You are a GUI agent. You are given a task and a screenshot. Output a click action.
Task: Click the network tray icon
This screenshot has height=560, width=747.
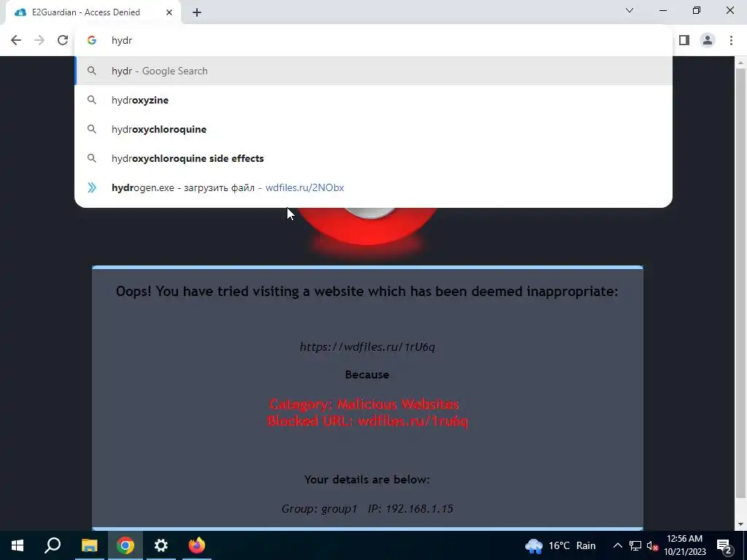(635, 545)
